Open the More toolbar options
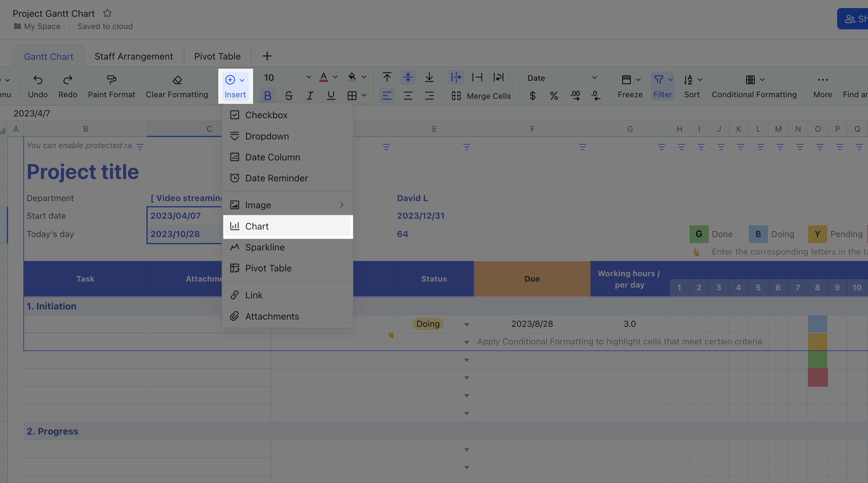 point(822,86)
